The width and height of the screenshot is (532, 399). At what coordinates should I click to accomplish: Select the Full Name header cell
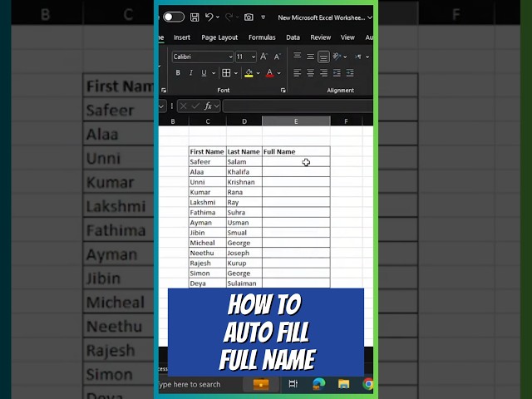[x=296, y=151]
